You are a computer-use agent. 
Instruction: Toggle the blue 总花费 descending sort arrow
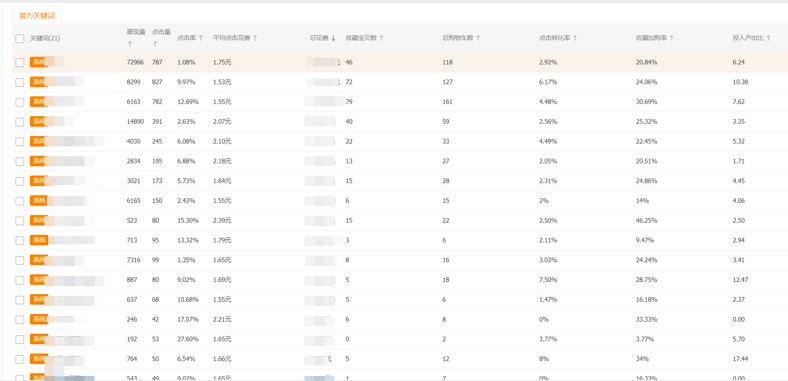pyautogui.click(x=333, y=38)
